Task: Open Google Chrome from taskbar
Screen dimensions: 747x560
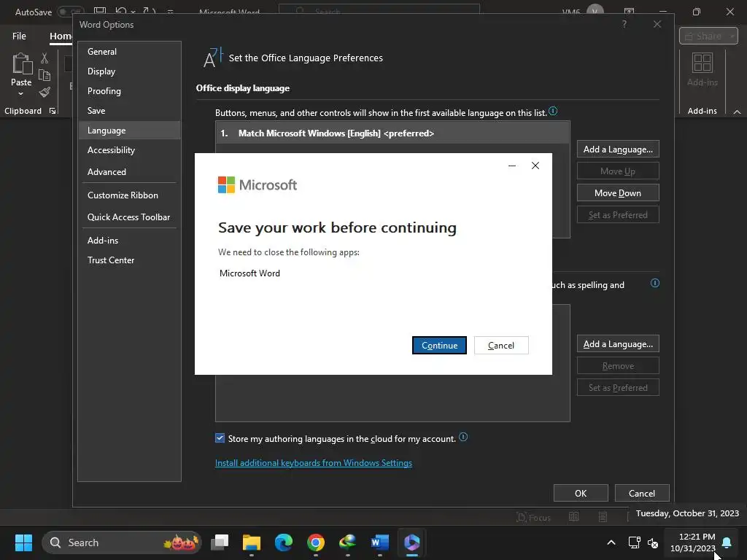Action: coord(315,542)
